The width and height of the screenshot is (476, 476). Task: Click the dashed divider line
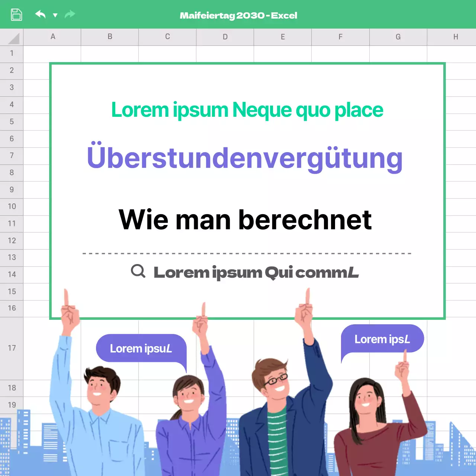tap(245, 253)
